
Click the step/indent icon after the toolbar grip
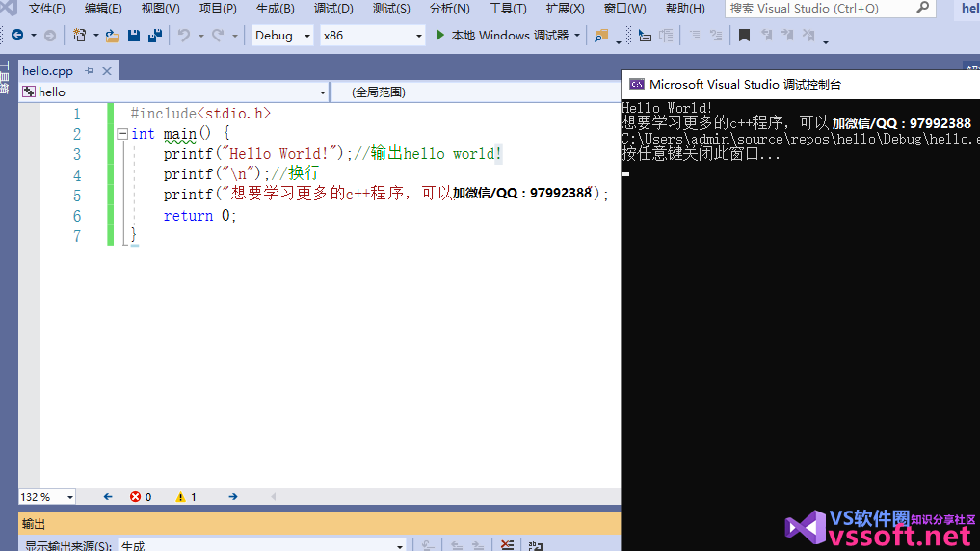pyautogui.click(x=645, y=37)
